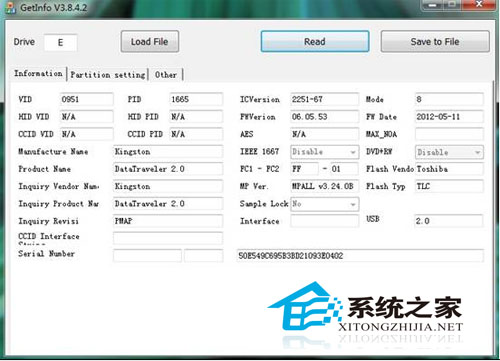The width and height of the screenshot is (500, 361).
Task: Open the Sample Lock dropdown
Action: tap(324, 204)
